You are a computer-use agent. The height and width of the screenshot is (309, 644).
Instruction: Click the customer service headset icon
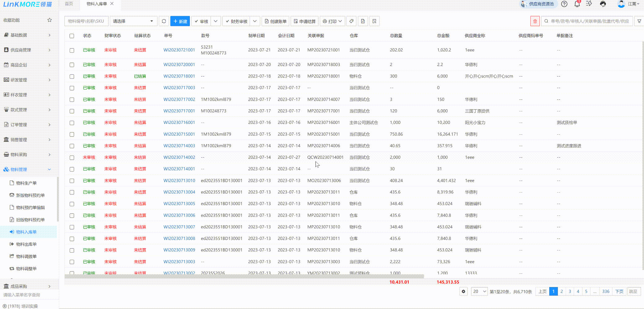603,4
